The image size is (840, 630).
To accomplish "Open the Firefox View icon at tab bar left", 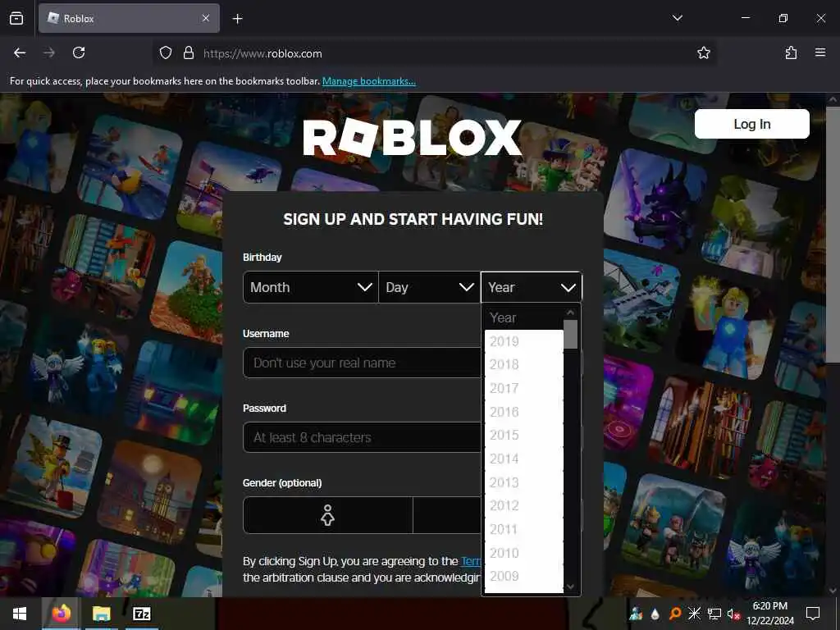I will tap(16, 18).
